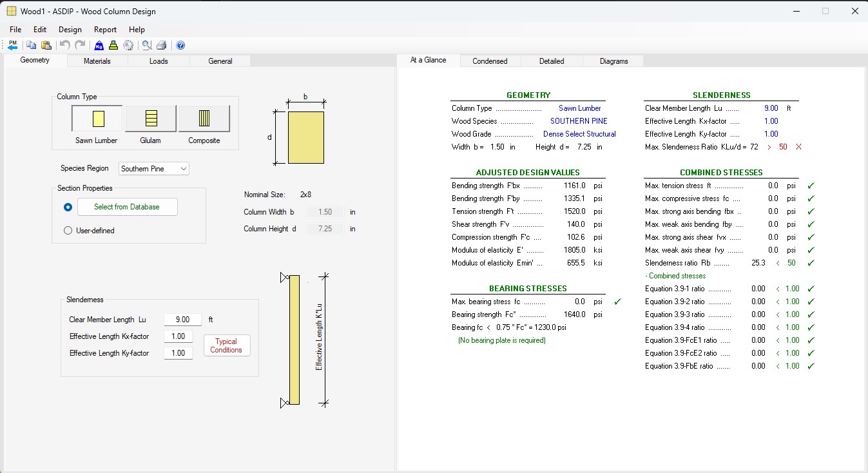This screenshot has height=473, width=868.
Task: Open the Edit menu
Action: pos(40,30)
